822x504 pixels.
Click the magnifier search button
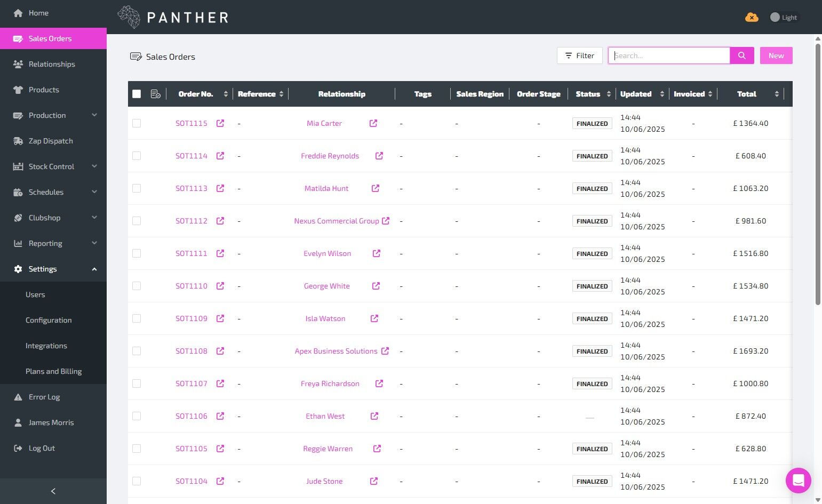coord(742,55)
